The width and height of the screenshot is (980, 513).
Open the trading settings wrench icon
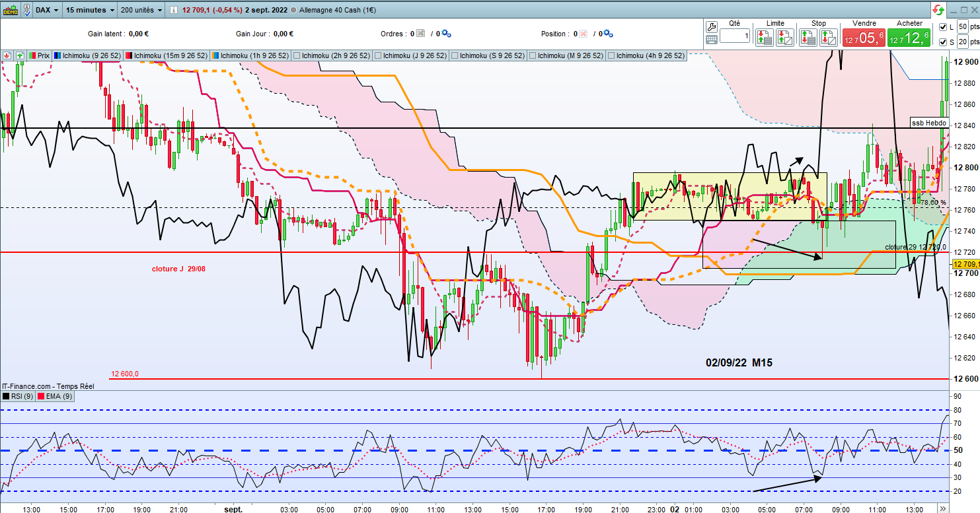712,26
